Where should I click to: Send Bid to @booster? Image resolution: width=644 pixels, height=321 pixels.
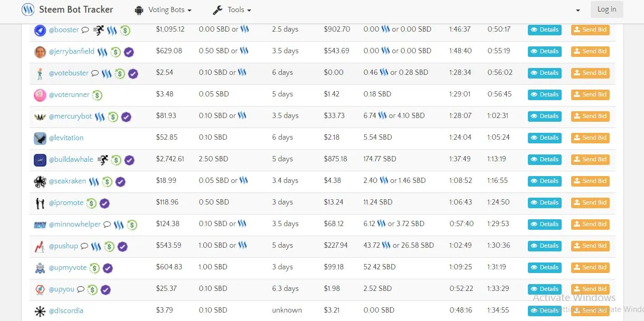(x=590, y=30)
